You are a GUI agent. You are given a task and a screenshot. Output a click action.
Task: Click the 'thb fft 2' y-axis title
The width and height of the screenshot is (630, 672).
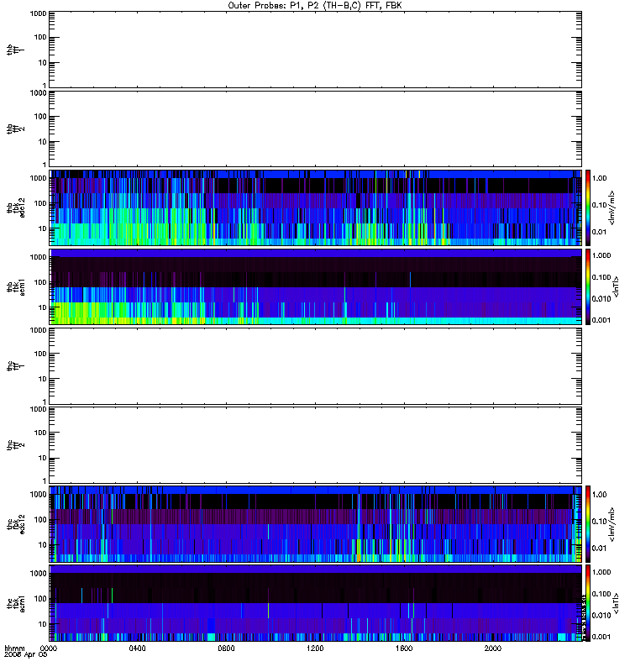point(15,129)
